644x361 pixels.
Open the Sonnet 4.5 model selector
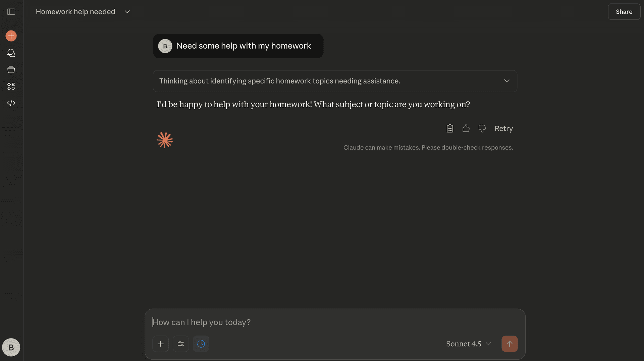(x=468, y=344)
